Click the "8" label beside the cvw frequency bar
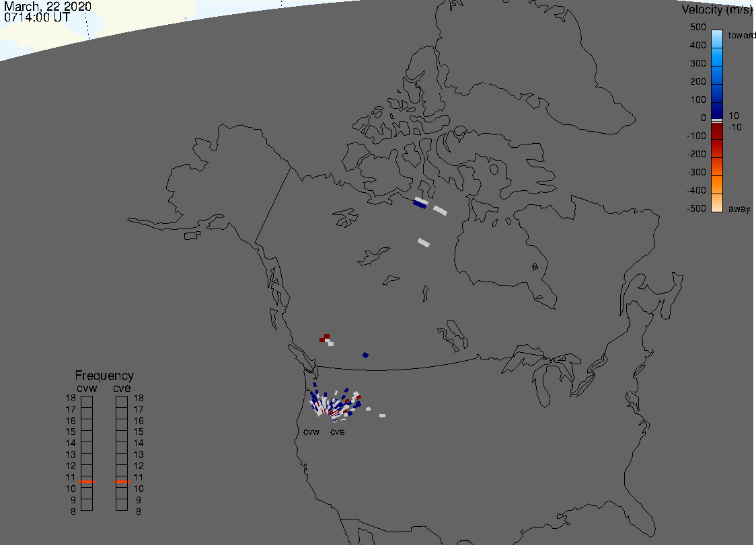This screenshot has height=545, width=756. point(73,512)
